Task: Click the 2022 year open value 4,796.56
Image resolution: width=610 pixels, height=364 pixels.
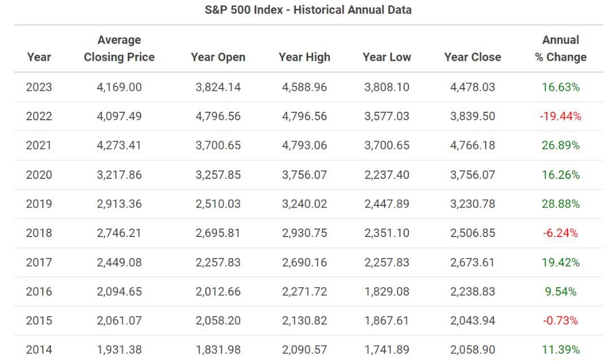Action: pos(218,116)
